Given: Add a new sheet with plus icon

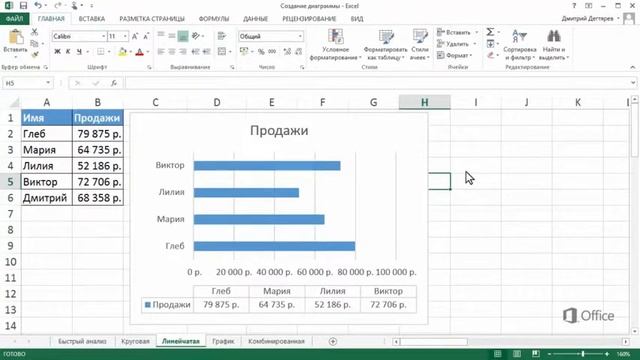Looking at the screenshot, I should (x=333, y=341).
